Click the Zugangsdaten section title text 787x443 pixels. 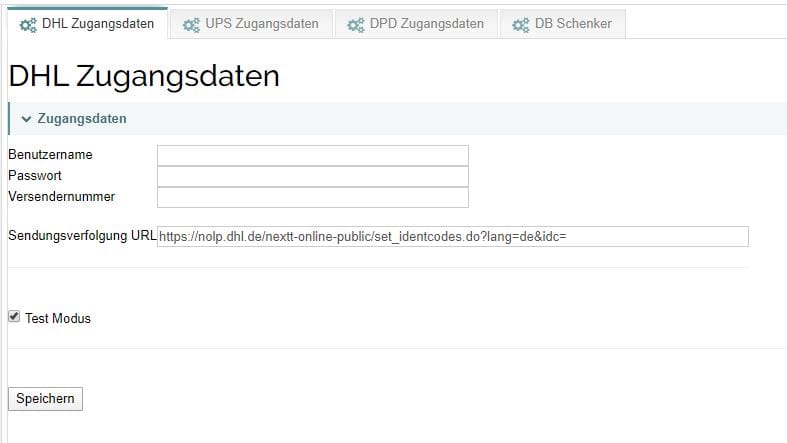[x=82, y=119]
